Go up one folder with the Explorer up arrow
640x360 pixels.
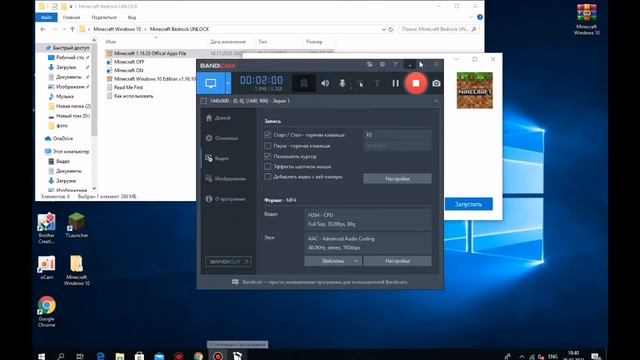[72, 29]
